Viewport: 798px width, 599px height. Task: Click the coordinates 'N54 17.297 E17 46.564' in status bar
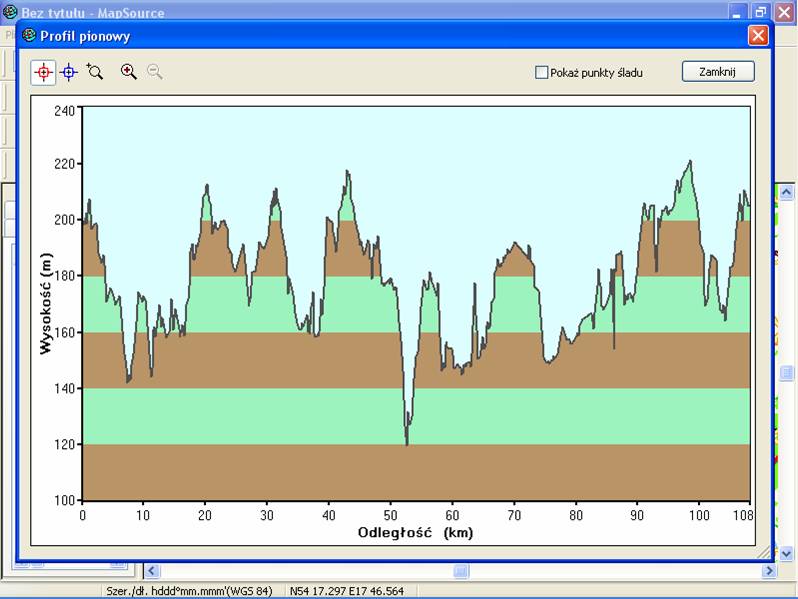pos(347,591)
